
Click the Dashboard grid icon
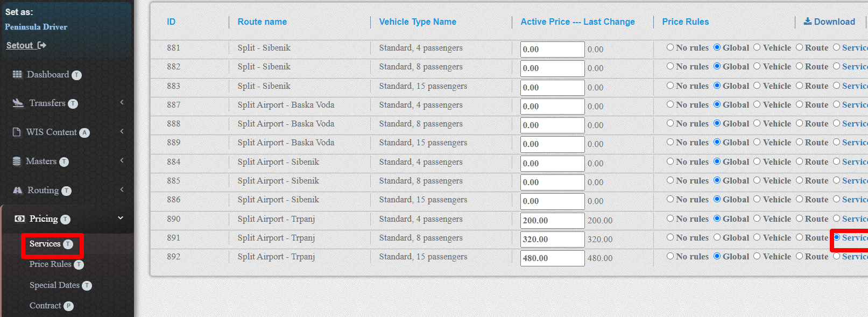[x=17, y=74]
